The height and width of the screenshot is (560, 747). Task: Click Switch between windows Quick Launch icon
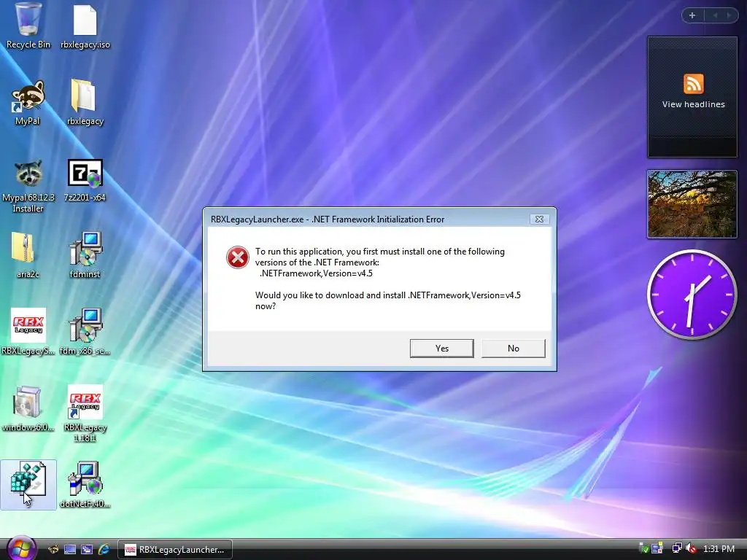tap(87, 550)
